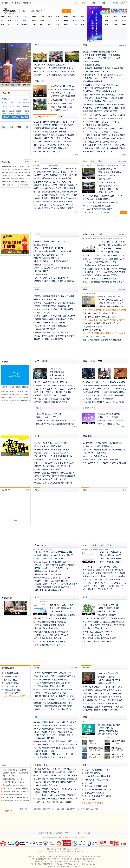The image size is (130, 868).
Task: Click the 5-8万 price range link
Action: point(4,102)
